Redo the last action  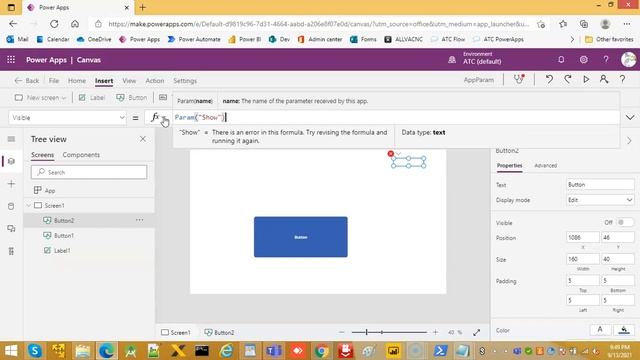568,80
